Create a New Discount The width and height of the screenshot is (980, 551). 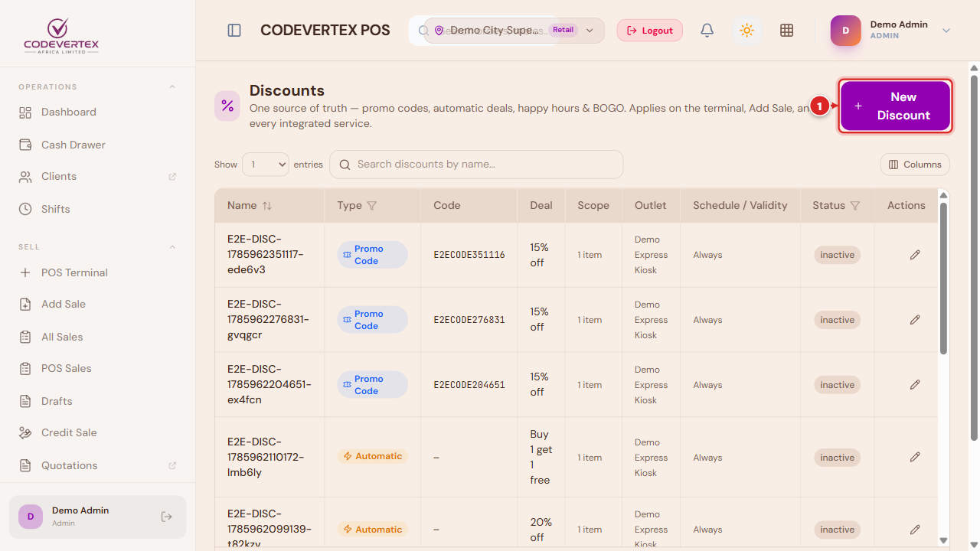[895, 106]
